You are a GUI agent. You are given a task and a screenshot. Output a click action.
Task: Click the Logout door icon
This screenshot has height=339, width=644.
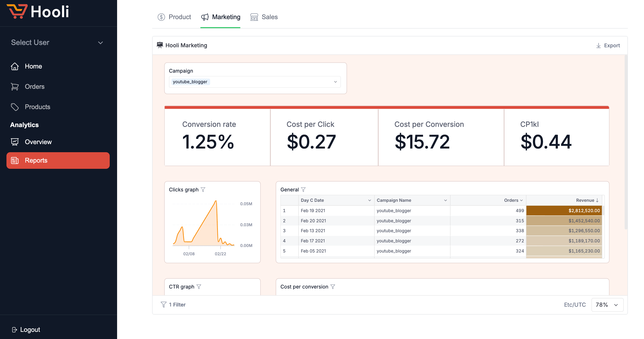click(x=15, y=330)
